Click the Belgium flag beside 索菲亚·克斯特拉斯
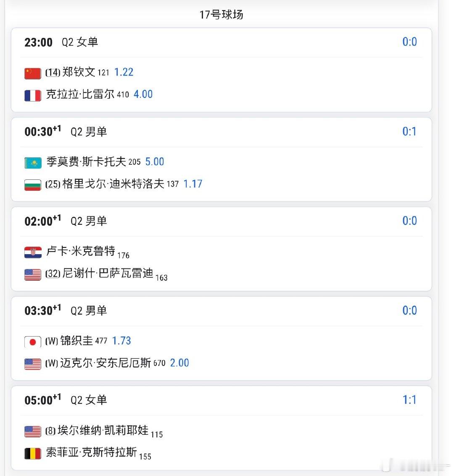The width and height of the screenshot is (454, 476). pyautogui.click(x=33, y=454)
